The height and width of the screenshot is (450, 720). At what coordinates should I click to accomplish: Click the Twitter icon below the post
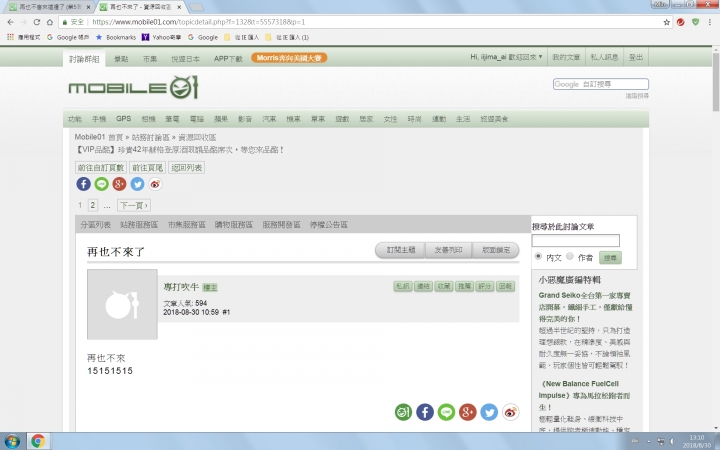pos(489,412)
